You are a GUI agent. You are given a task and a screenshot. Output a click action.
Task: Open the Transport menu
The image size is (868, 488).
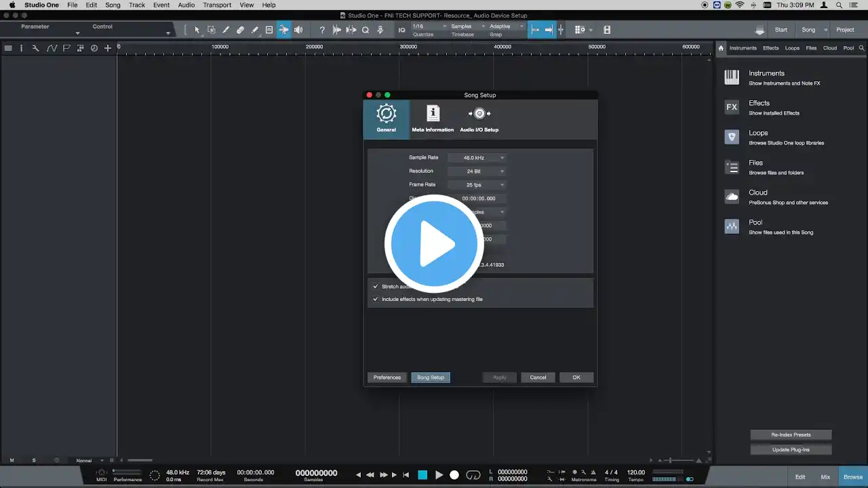click(x=217, y=5)
